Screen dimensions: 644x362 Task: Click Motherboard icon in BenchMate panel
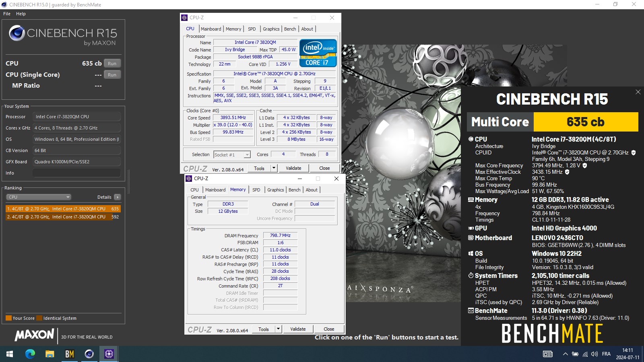pos(471,238)
